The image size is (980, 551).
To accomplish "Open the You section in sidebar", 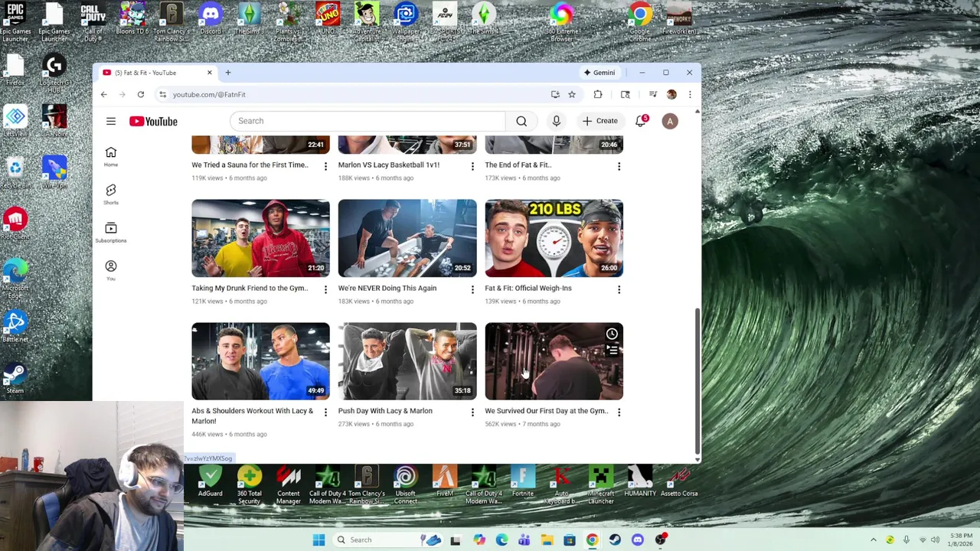I will click(x=111, y=270).
